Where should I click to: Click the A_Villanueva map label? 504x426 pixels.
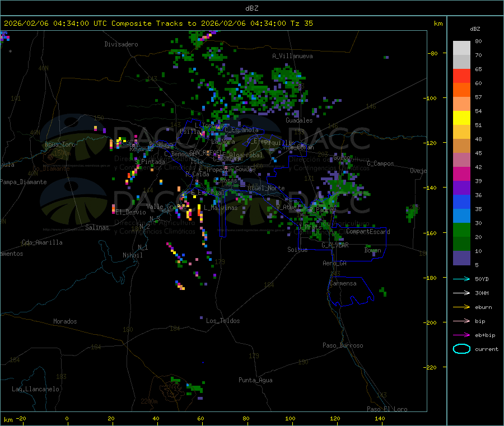point(292,56)
